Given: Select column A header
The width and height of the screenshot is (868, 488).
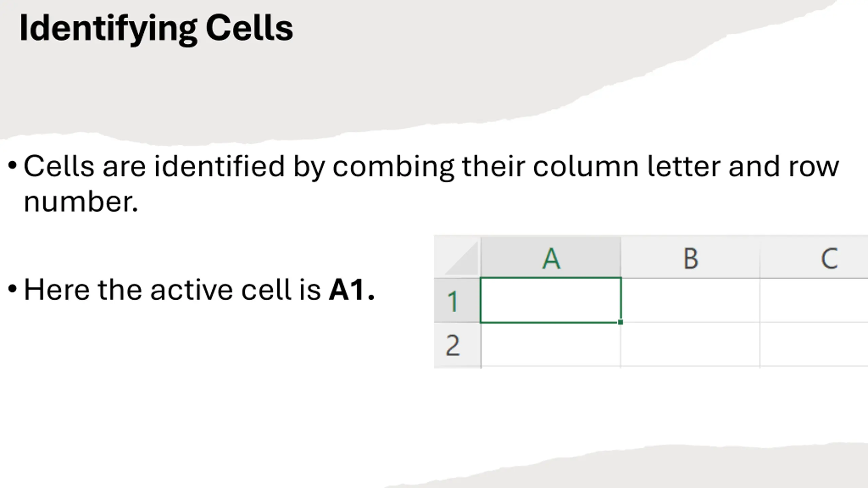Looking at the screenshot, I should coord(551,257).
